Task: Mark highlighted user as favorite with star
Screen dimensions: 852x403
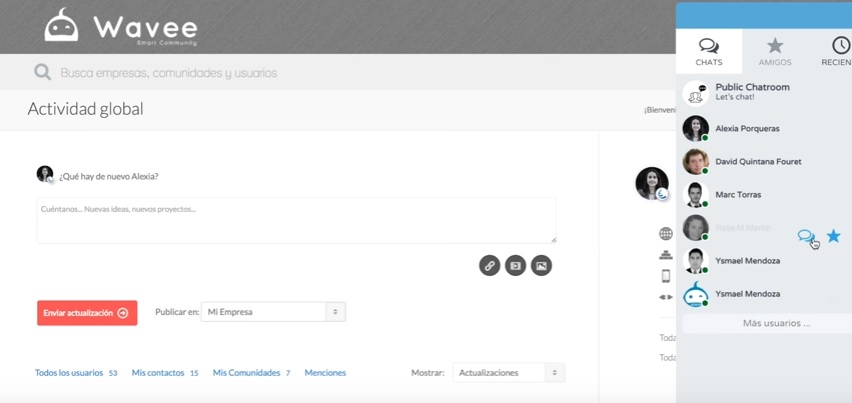Action: coord(833,236)
